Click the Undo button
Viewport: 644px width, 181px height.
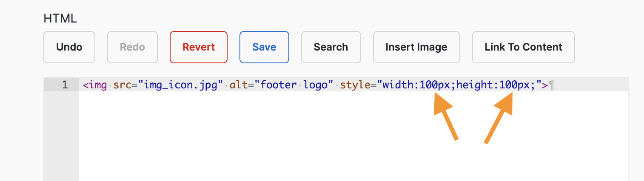click(69, 47)
